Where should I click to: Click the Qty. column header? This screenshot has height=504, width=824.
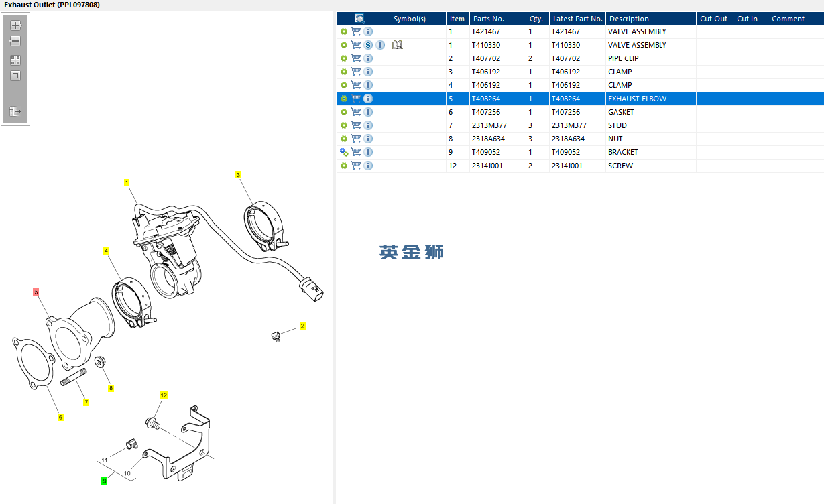click(x=537, y=19)
